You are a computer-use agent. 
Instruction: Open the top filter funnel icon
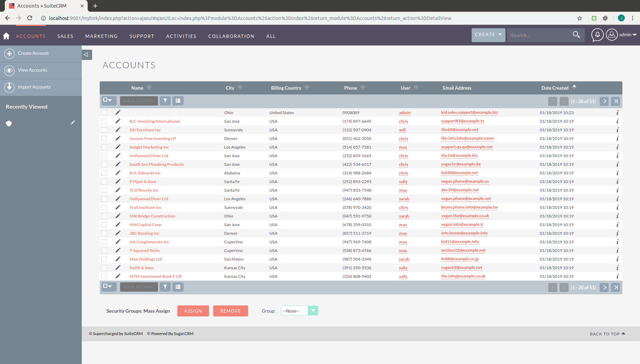click(x=165, y=101)
